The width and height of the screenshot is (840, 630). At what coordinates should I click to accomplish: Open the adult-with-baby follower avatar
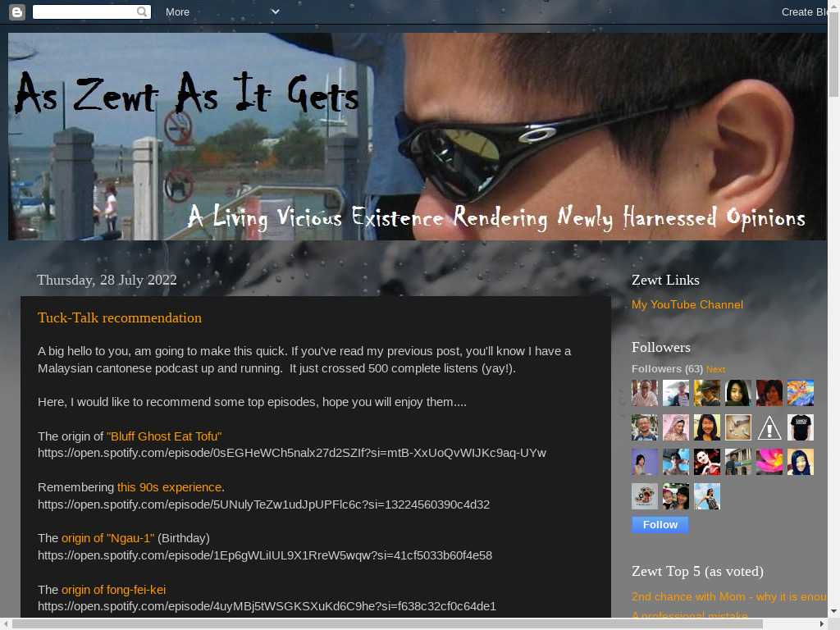(676, 496)
